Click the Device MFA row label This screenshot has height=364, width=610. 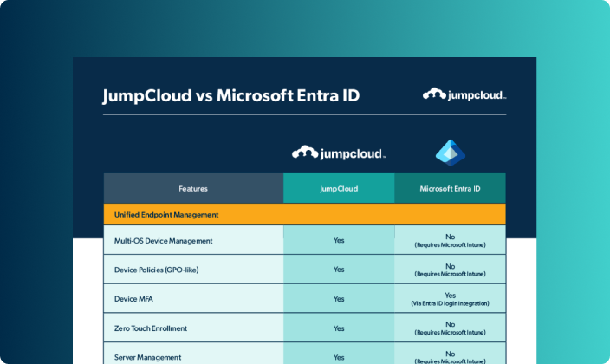(x=133, y=299)
